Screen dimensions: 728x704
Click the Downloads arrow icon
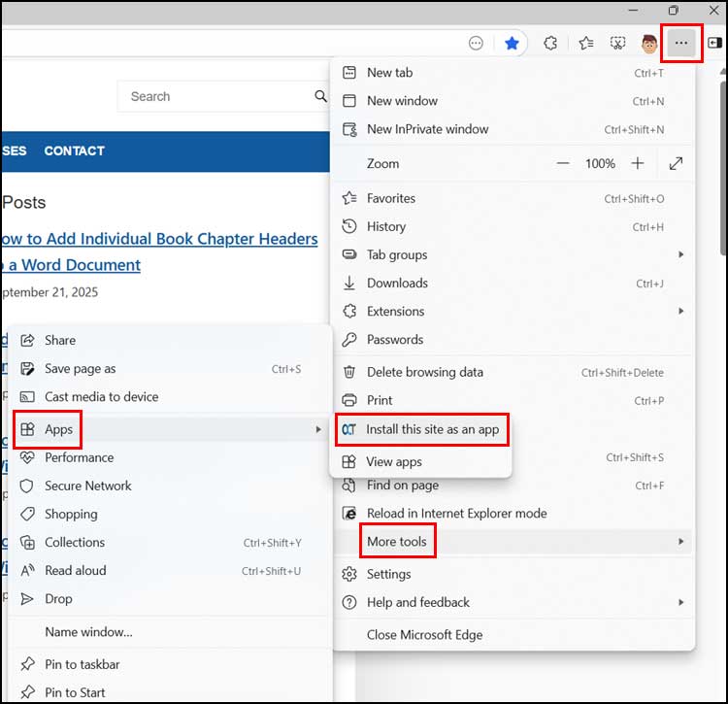[x=349, y=283]
